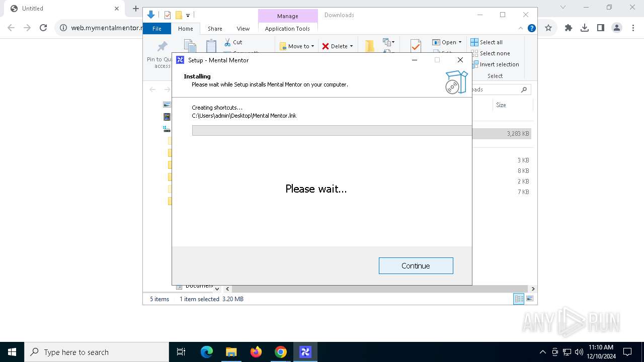644x362 pixels.
Task: Bookmark this page star icon
Action: [548, 28]
